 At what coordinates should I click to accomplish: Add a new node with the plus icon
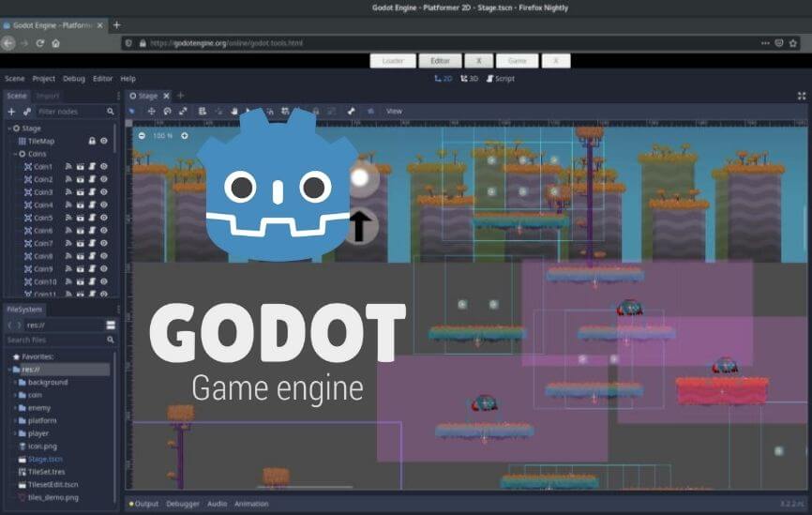point(11,112)
